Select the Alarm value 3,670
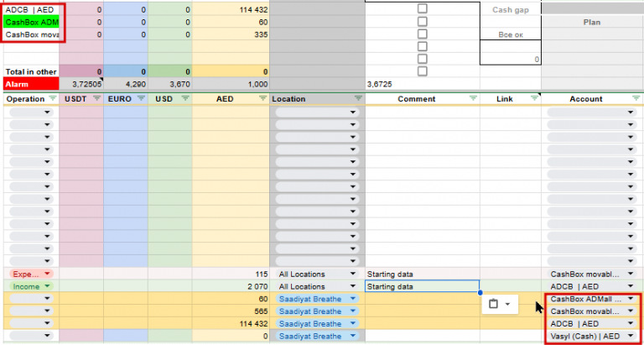The height and width of the screenshot is (345, 644). [x=170, y=84]
